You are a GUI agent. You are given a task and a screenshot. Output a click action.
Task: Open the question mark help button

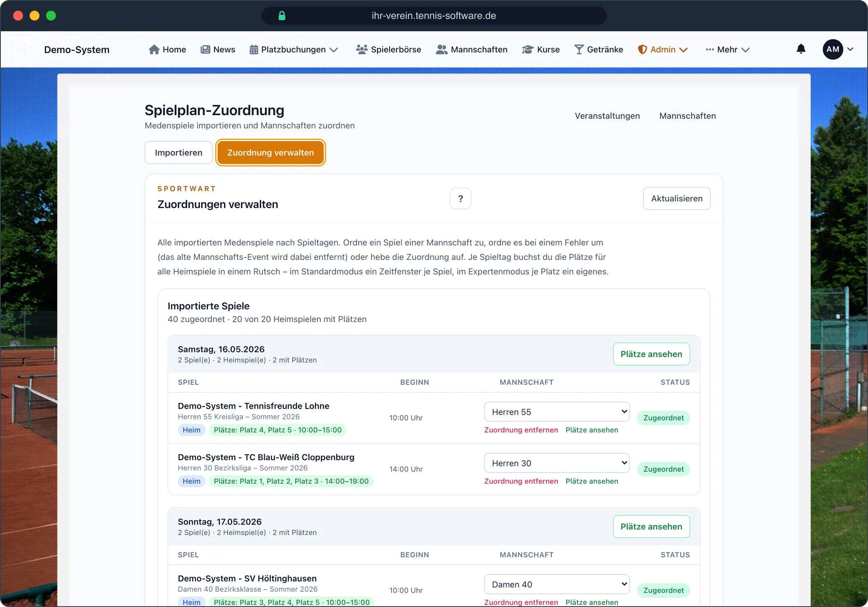click(x=460, y=199)
